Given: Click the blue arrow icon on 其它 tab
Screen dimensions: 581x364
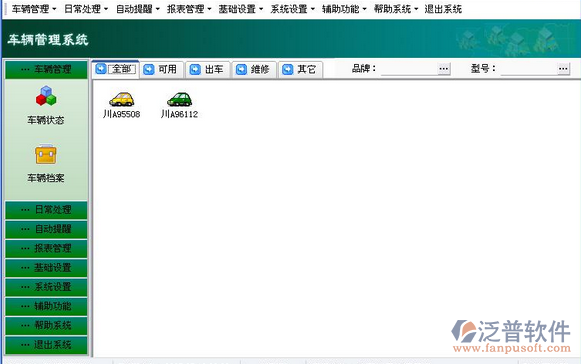Looking at the screenshot, I should pos(288,69).
